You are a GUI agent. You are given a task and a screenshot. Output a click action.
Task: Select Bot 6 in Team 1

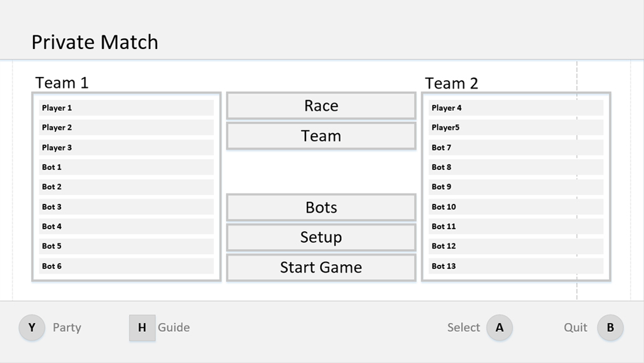click(126, 266)
